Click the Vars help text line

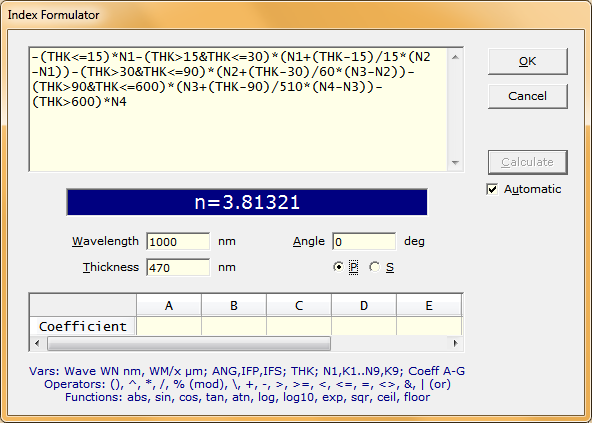[x=247, y=371]
